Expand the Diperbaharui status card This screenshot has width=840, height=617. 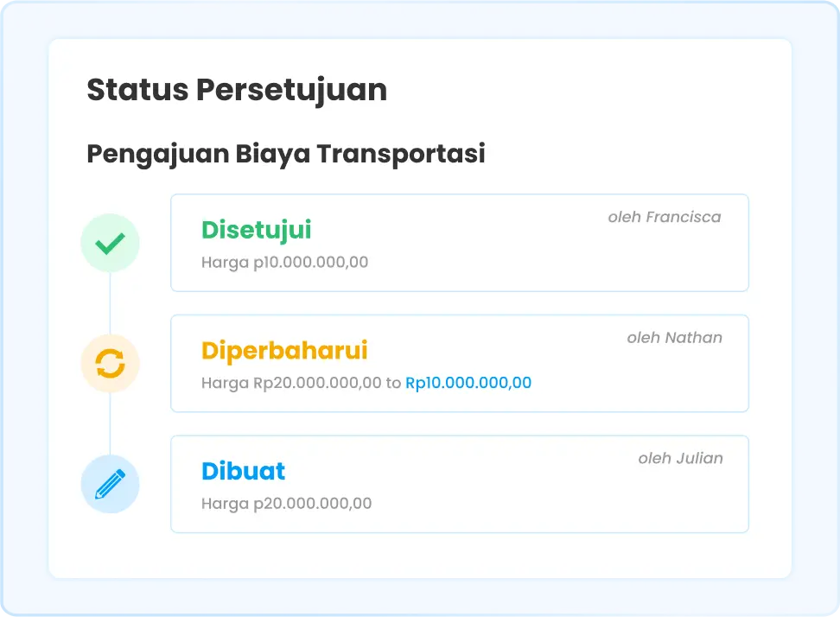coord(459,364)
